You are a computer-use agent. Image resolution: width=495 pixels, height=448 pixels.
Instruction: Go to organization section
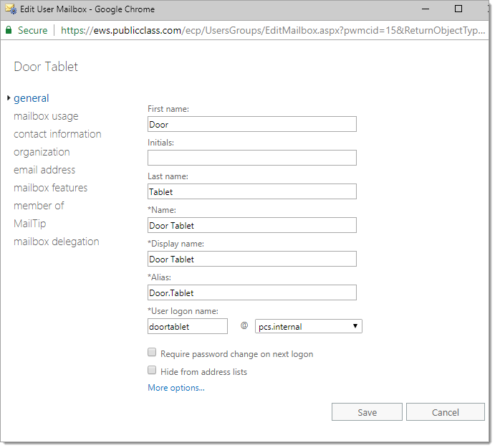[x=42, y=152]
